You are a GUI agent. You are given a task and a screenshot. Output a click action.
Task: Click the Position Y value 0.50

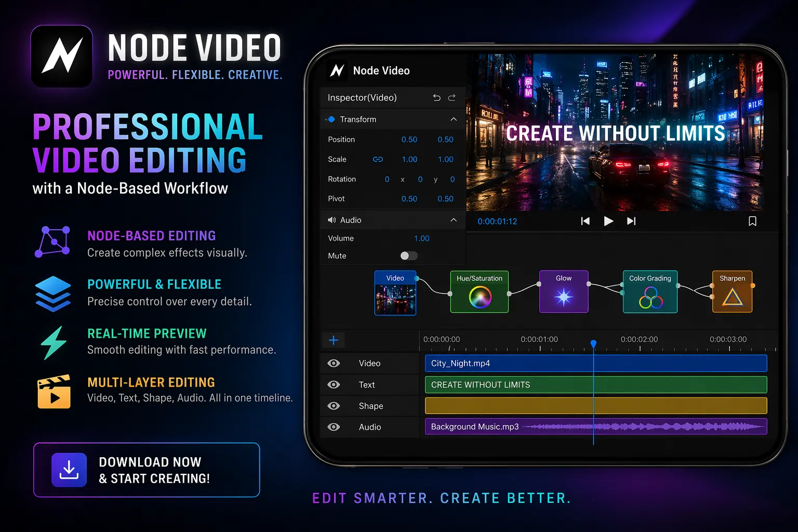tap(445, 140)
